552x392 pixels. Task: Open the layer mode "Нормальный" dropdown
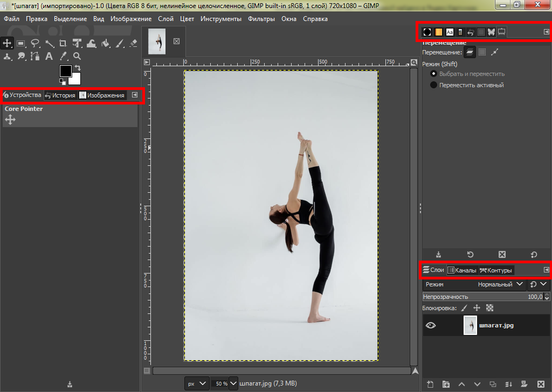click(501, 284)
